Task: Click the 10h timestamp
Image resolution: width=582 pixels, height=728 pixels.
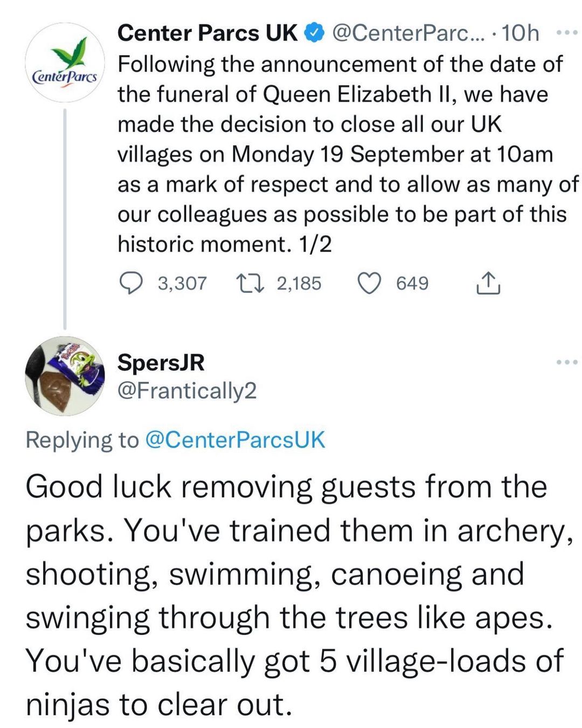Action: point(520,33)
